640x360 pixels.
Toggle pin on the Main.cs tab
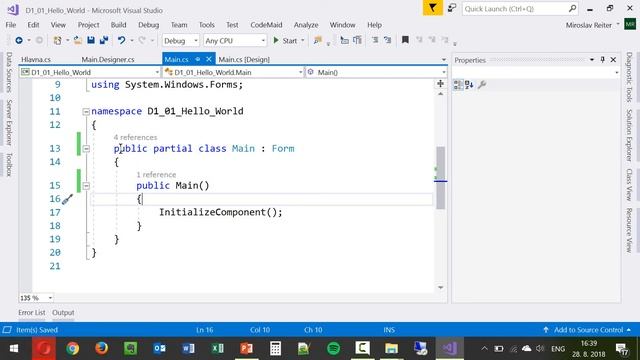click(x=198, y=60)
